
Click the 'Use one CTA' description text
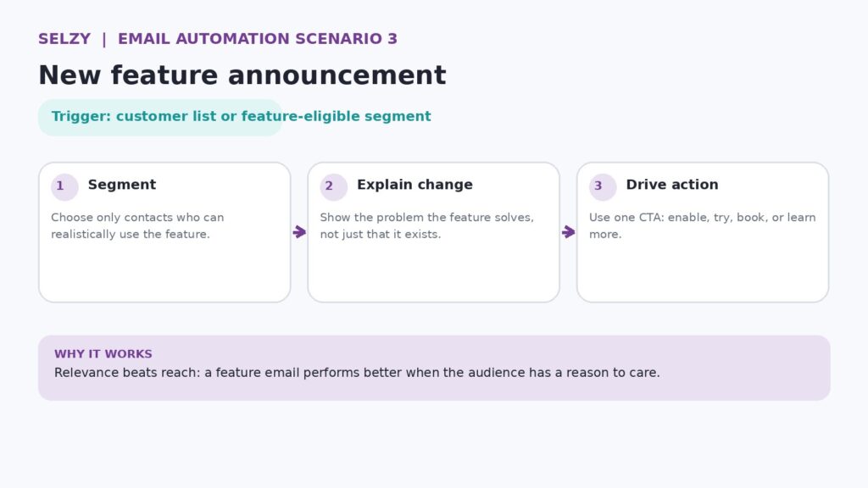[x=703, y=225]
